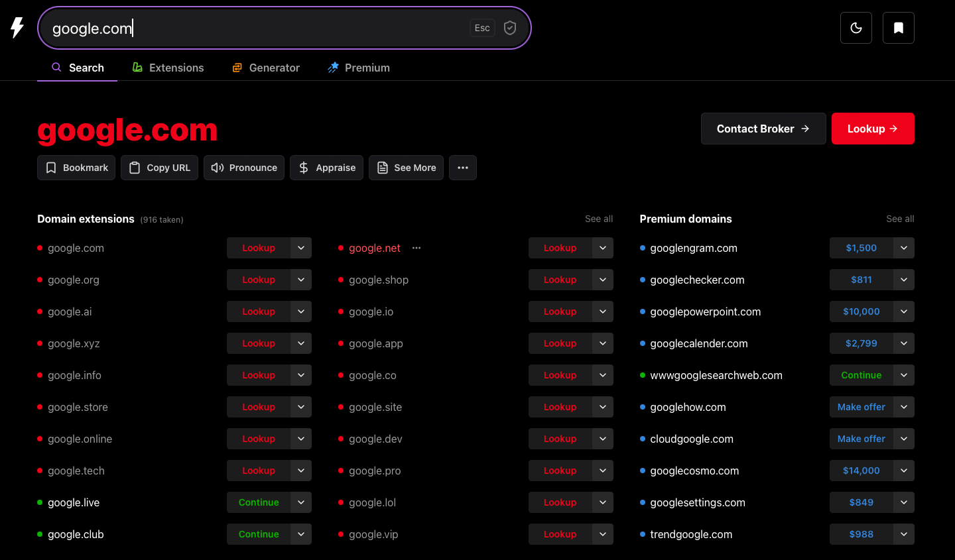Expand dropdown for google.live Continue

click(x=301, y=502)
